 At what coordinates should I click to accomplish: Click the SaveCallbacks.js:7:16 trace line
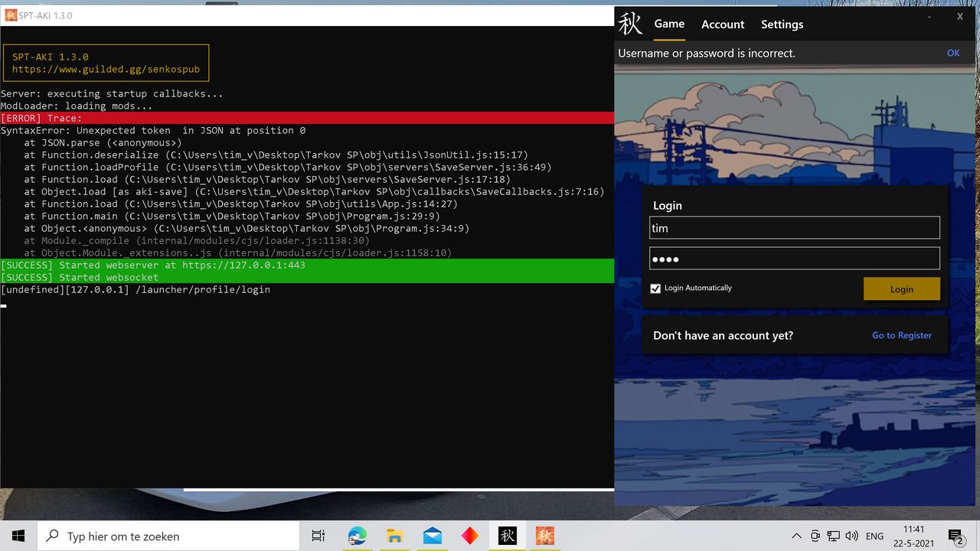314,191
